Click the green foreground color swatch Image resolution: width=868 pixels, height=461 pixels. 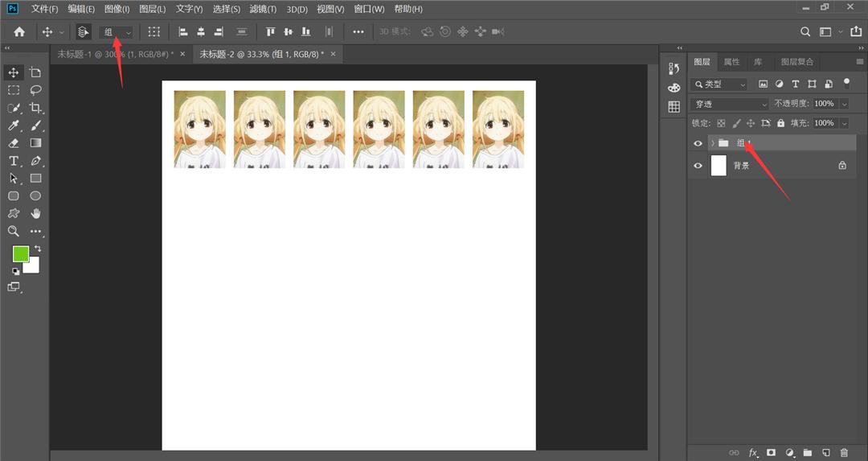point(20,254)
